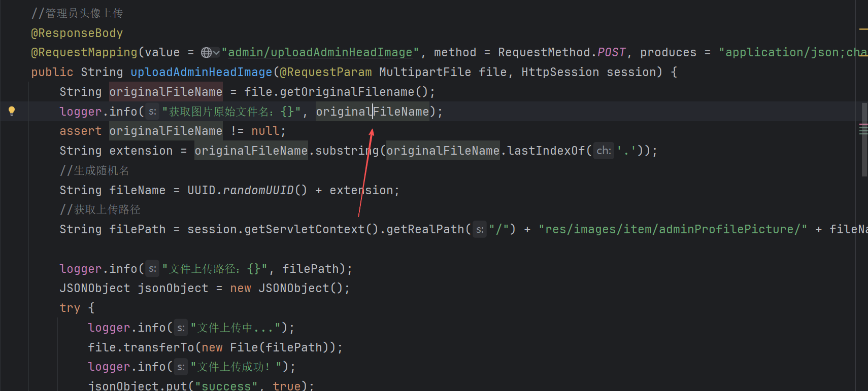Click the vertical scrollbar thumb on the right

pyautogui.click(x=864, y=139)
